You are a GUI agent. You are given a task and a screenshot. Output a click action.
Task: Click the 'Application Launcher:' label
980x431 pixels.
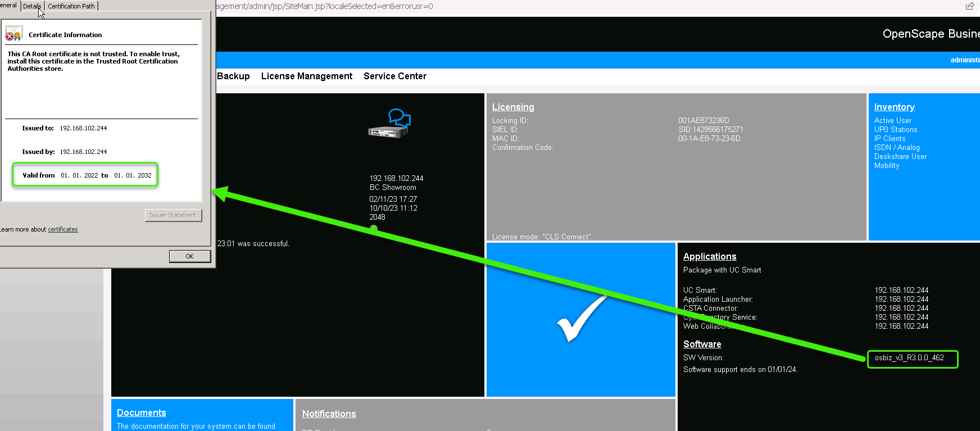(x=718, y=300)
